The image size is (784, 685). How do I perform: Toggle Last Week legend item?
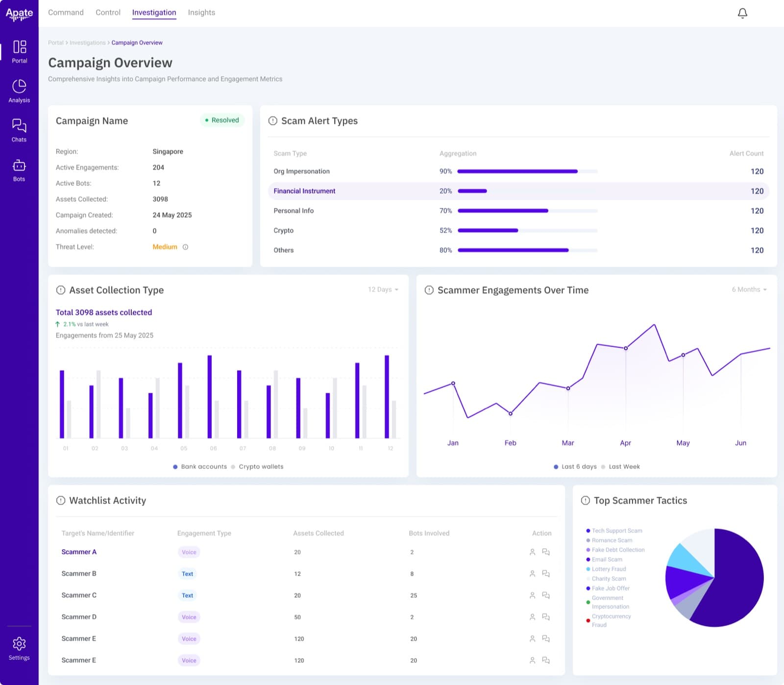pyautogui.click(x=620, y=467)
